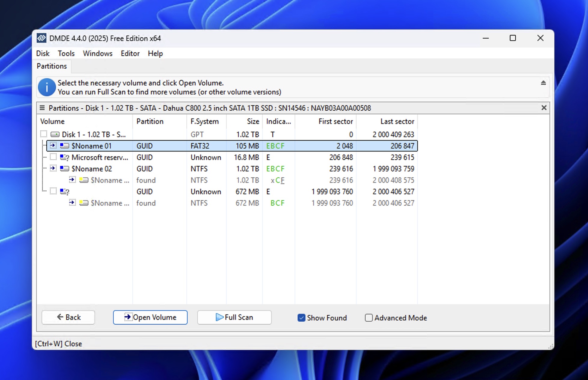588x380 pixels.
Task: Disable the Show Found checkbox
Action: click(301, 318)
